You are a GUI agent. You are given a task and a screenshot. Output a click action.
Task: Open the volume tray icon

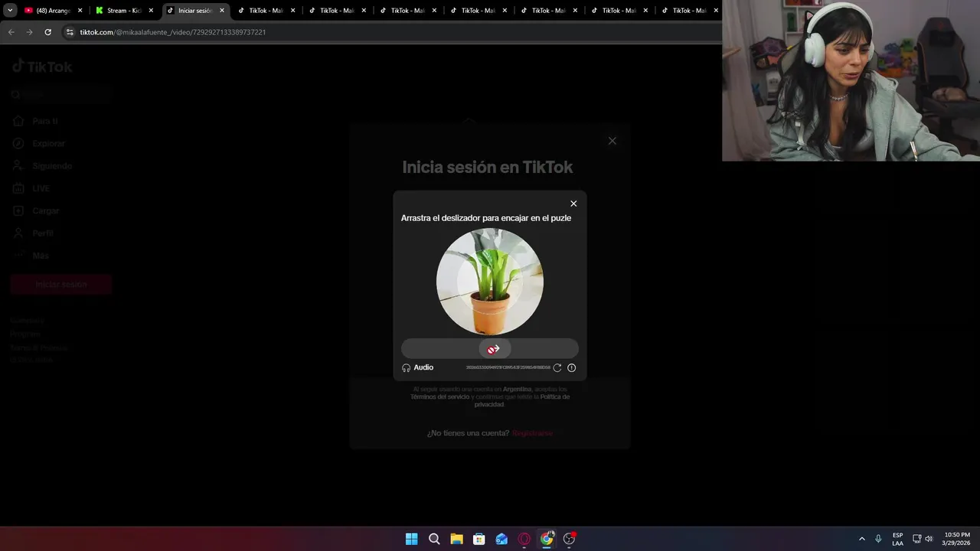[x=929, y=539]
